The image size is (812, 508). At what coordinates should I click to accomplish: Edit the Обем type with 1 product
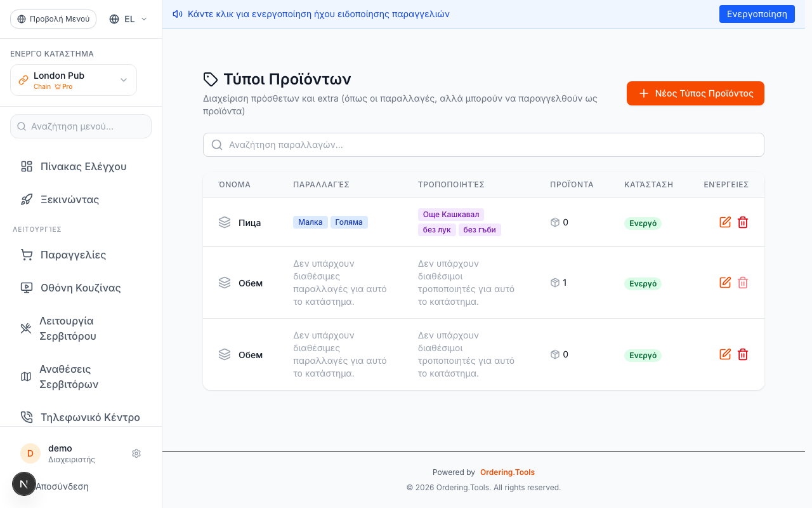(725, 283)
